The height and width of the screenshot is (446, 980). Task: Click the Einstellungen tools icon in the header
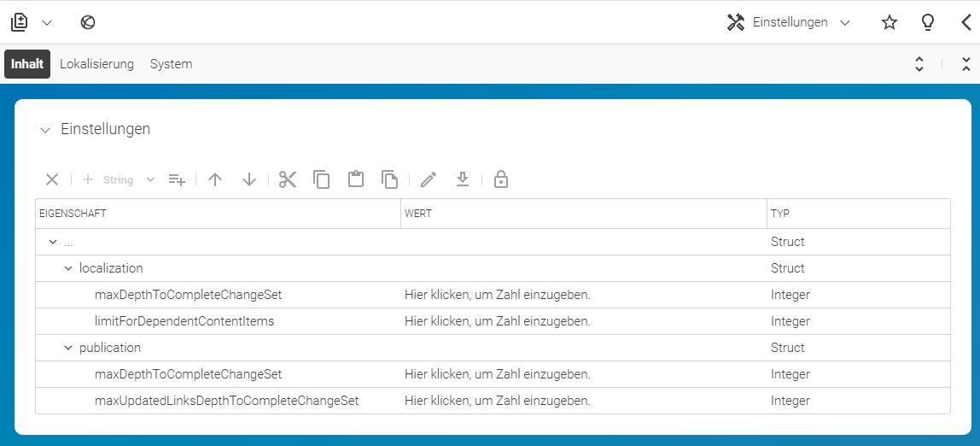(x=736, y=22)
